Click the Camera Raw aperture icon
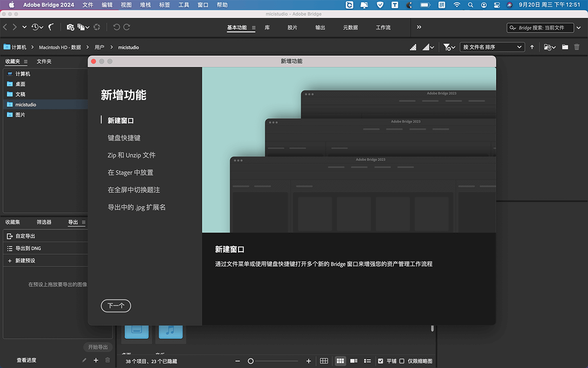This screenshot has height=368, width=588. (x=97, y=27)
